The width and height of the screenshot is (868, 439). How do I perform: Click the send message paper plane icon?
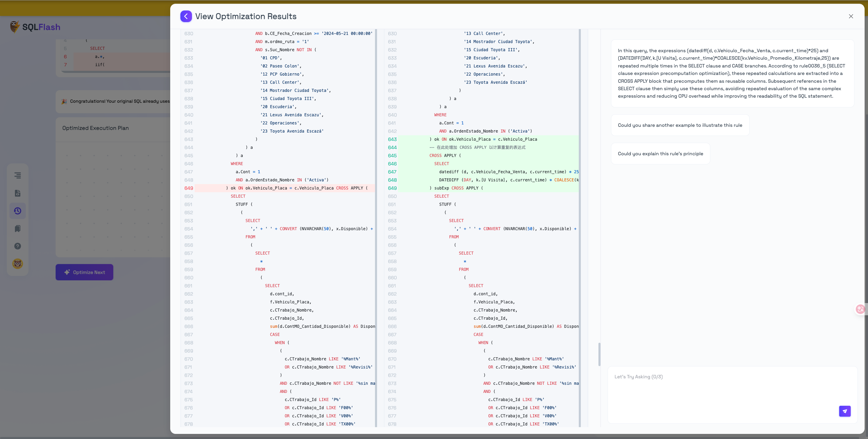point(845,411)
